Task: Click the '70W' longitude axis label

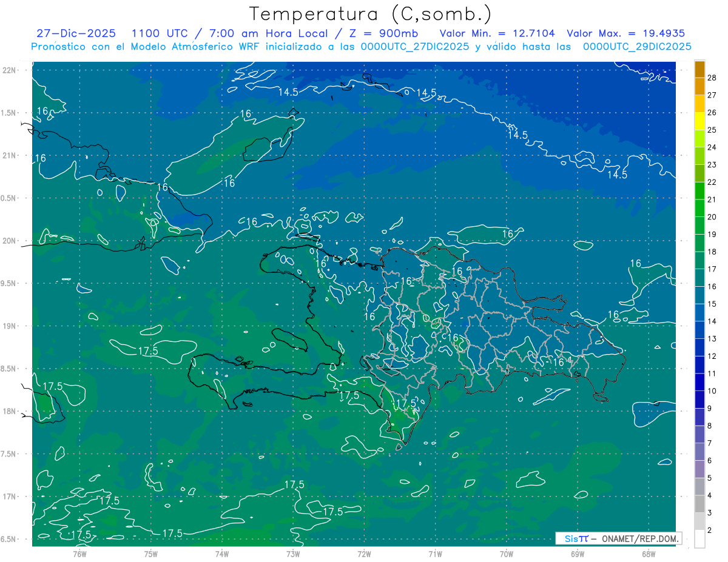Action: 506,554
